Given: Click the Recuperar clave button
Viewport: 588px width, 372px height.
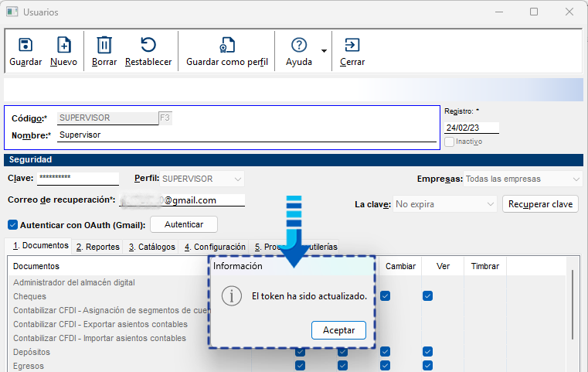Looking at the screenshot, I should click(541, 204).
